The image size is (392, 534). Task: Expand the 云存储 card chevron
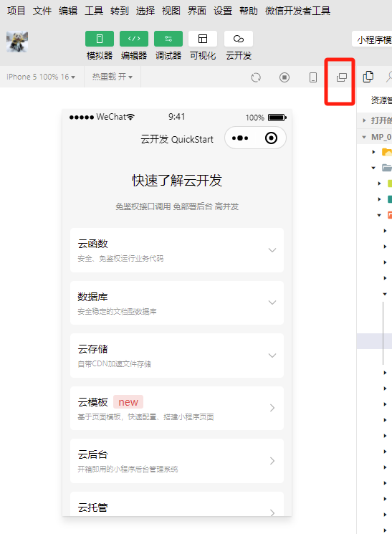272,356
